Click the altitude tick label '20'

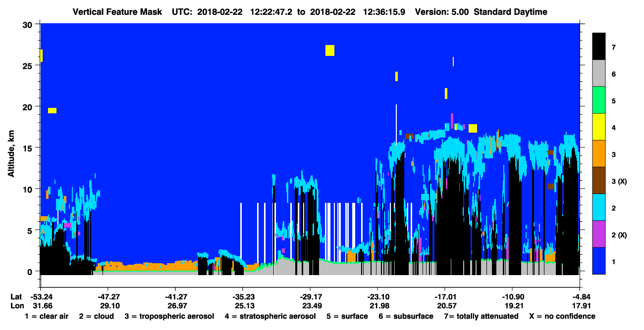(x=28, y=106)
